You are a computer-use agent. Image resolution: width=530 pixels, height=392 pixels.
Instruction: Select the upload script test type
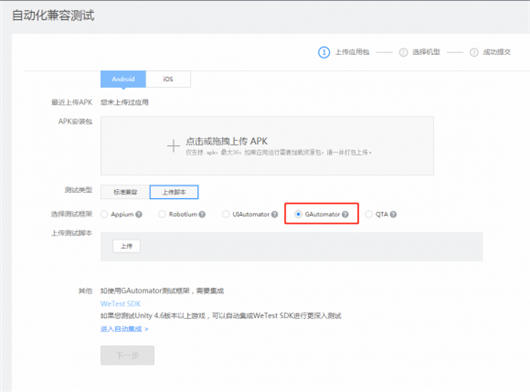[174, 192]
